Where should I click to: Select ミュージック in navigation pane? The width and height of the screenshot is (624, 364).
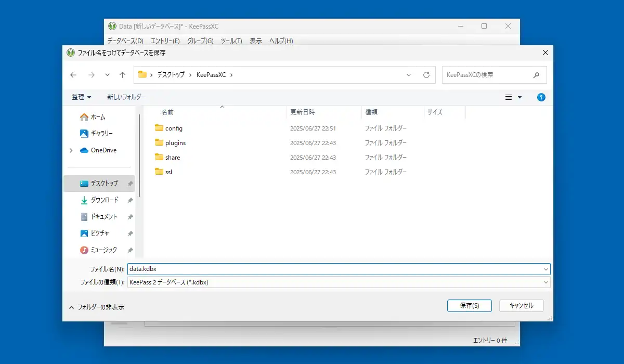coord(98,250)
